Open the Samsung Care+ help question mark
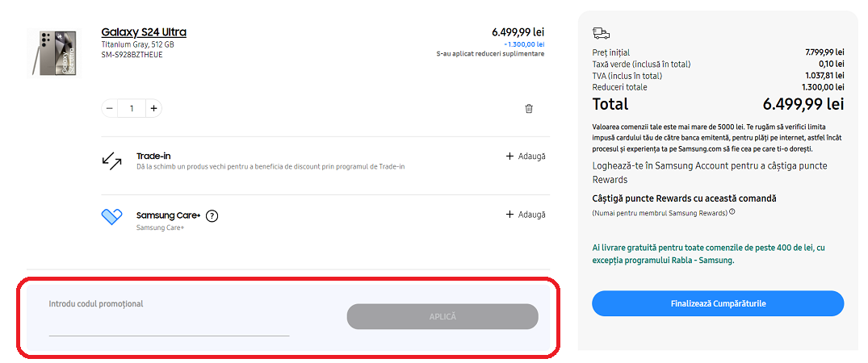This screenshot has width=868, height=363. (x=212, y=215)
